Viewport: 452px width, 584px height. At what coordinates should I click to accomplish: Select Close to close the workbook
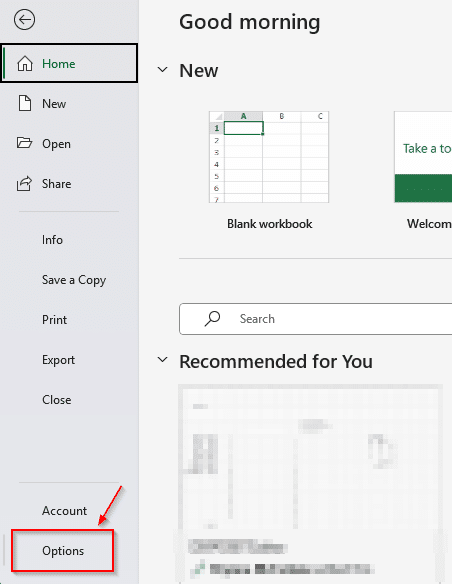tap(57, 400)
